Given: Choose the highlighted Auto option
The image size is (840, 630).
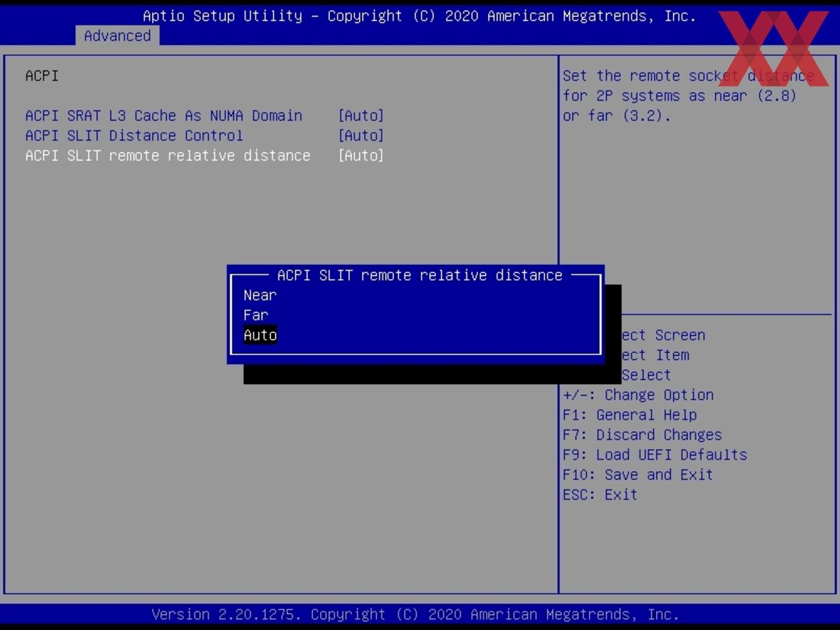Looking at the screenshot, I should pyautogui.click(x=260, y=335).
